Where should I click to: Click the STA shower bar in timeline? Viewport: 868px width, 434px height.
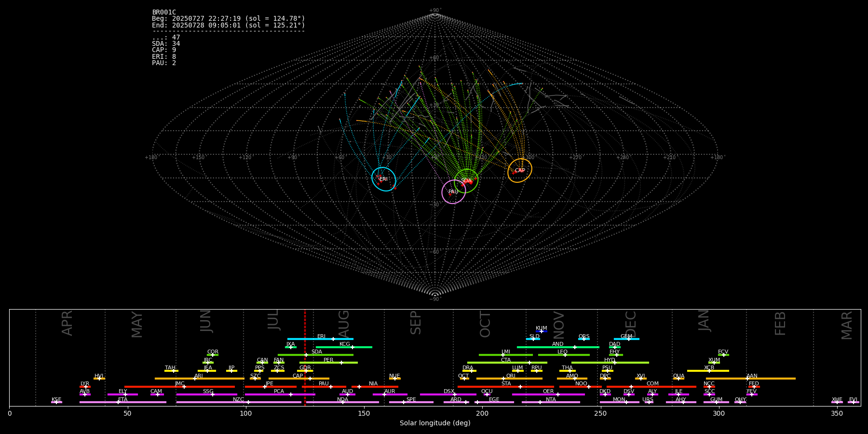click(x=506, y=387)
